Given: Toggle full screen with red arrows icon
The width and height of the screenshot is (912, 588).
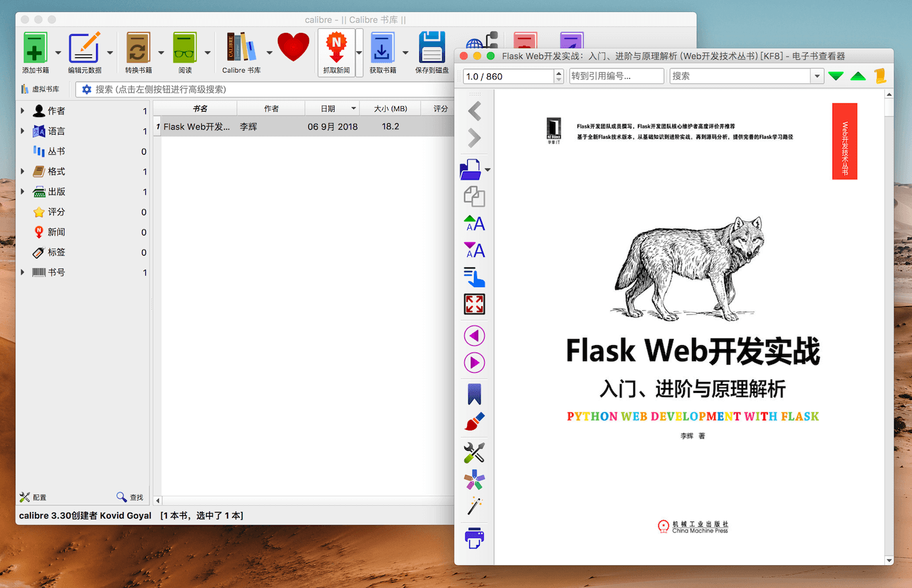Looking at the screenshot, I should point(475,304).
